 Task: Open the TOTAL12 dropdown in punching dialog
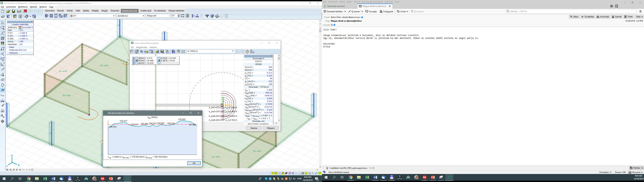[x=233, y=51]
